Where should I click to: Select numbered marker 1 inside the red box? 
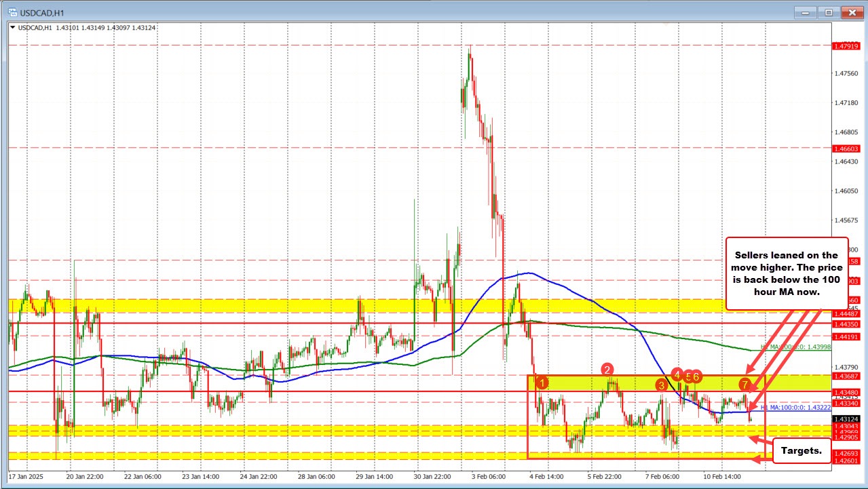coord(542,383)
